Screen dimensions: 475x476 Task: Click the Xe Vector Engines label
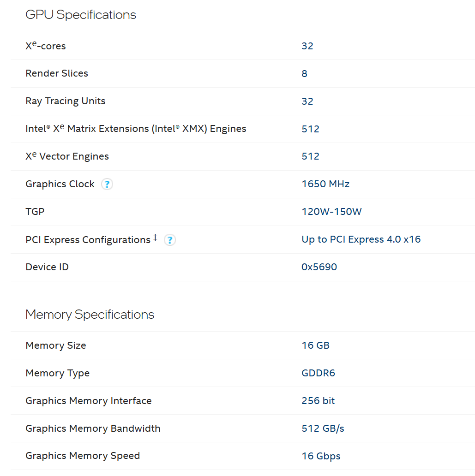click(67, 156)
